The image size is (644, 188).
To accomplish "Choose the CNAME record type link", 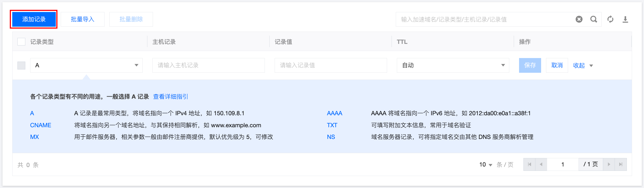I will 41,125.
